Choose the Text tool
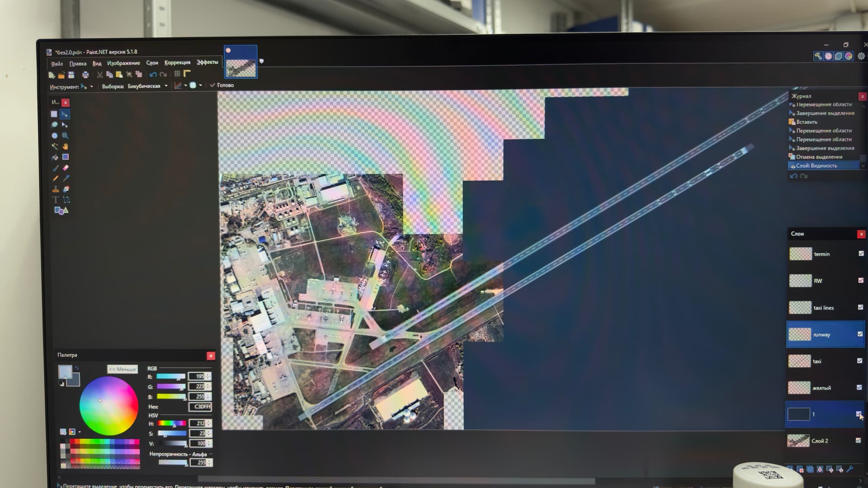 point(55,200)
